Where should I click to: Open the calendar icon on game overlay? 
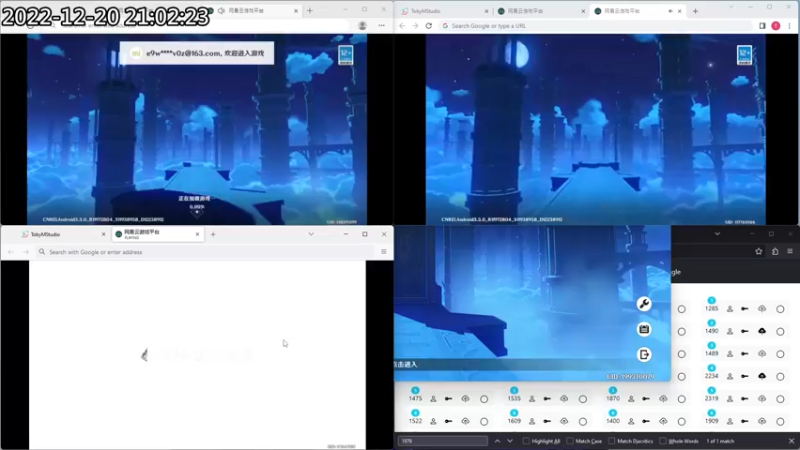click(644, 329)
